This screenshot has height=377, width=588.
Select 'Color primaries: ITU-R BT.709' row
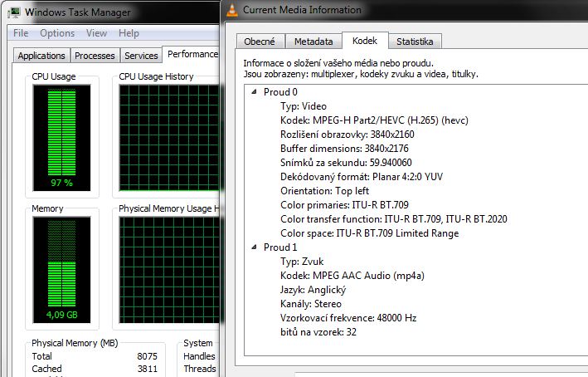tap(344, 205)
